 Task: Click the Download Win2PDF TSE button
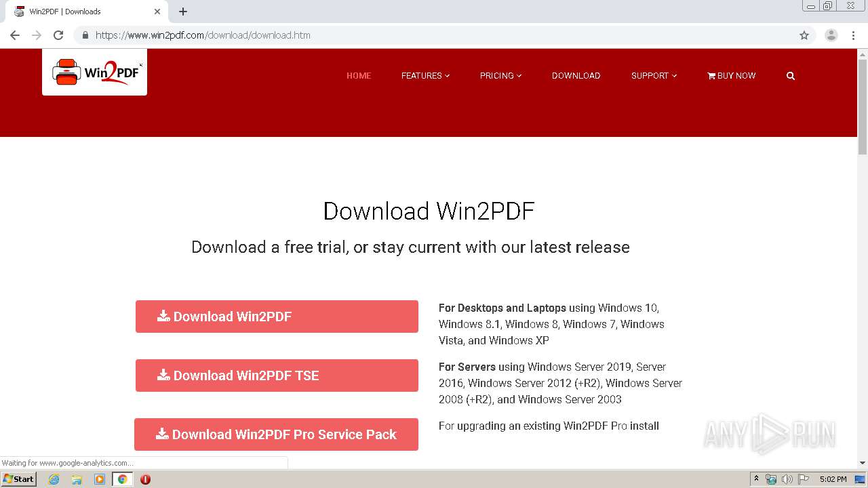277,375
